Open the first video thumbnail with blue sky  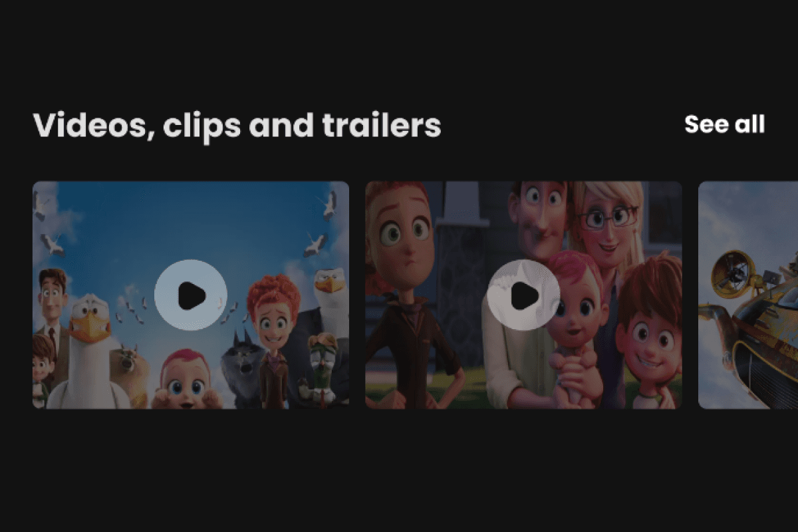tap(191, 295)
